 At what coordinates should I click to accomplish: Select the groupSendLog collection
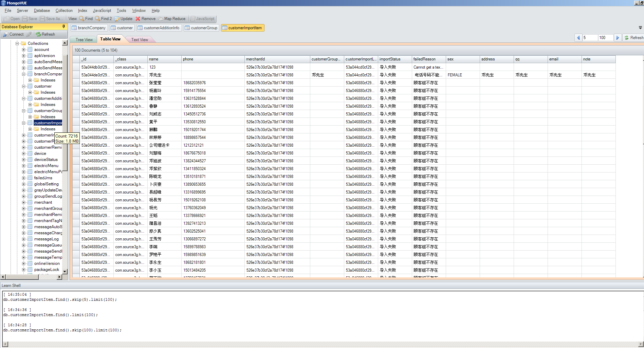pos(48,196)
